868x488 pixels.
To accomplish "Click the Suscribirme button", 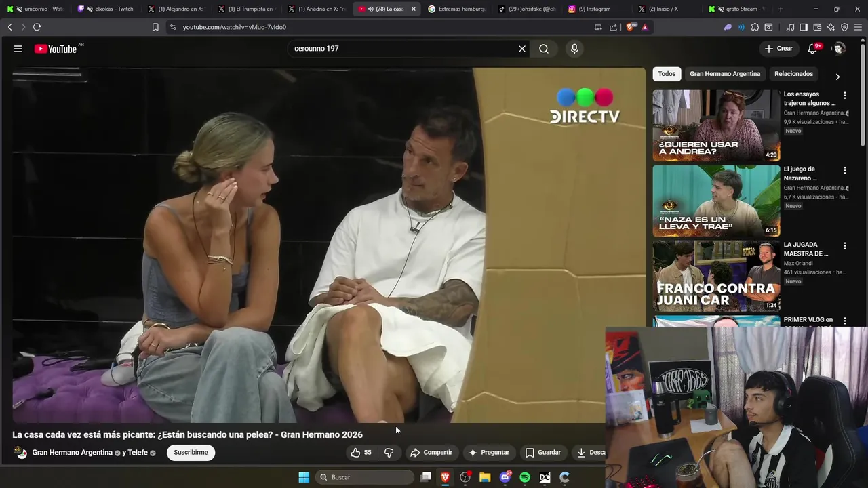I will pos(191,453).
